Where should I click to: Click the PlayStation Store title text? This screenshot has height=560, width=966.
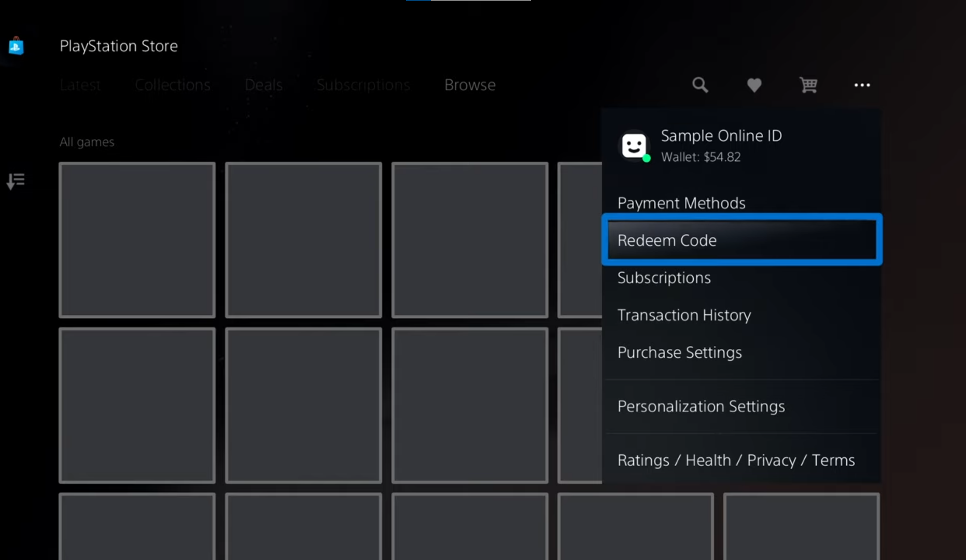[119, 46]
